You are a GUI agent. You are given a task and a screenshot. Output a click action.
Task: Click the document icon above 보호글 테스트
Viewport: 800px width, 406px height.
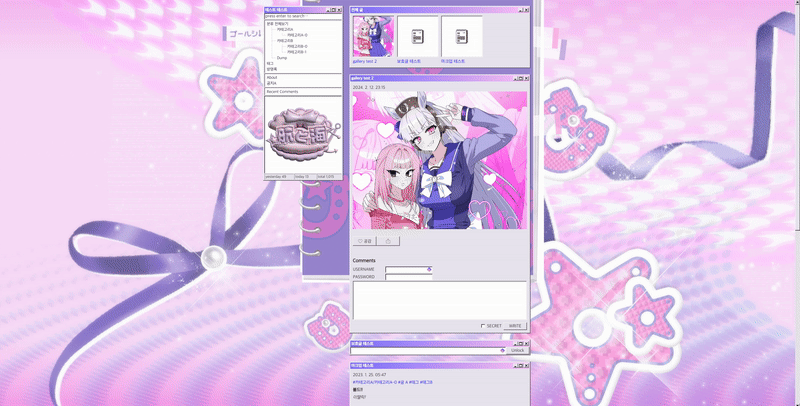pyautogui.click(x=417, y=36)
